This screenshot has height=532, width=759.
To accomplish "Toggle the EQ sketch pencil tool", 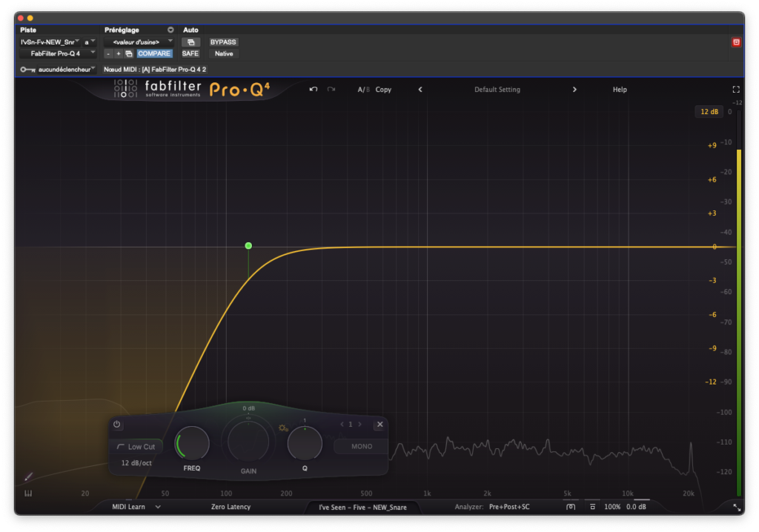I will [x=29, y=477].
